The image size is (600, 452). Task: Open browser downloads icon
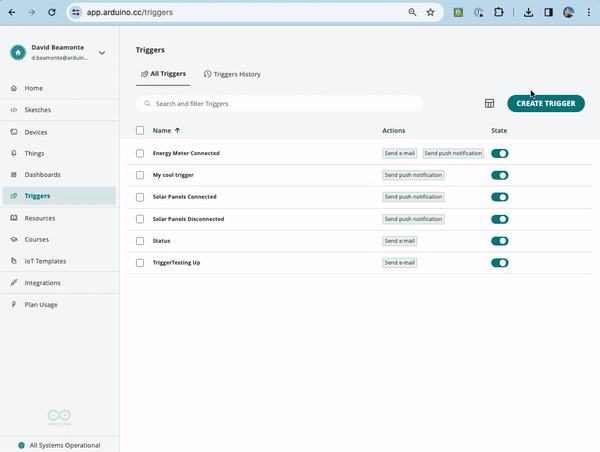[x=528, y=12]
